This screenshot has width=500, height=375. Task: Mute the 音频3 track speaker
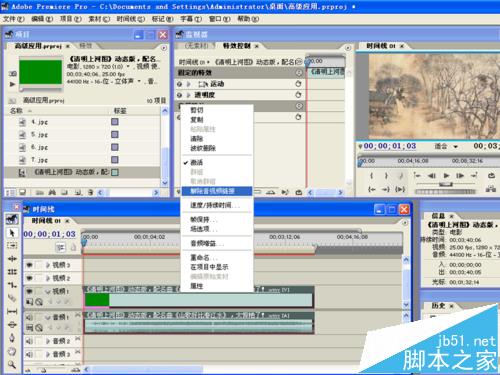click(x=29, y=354)
